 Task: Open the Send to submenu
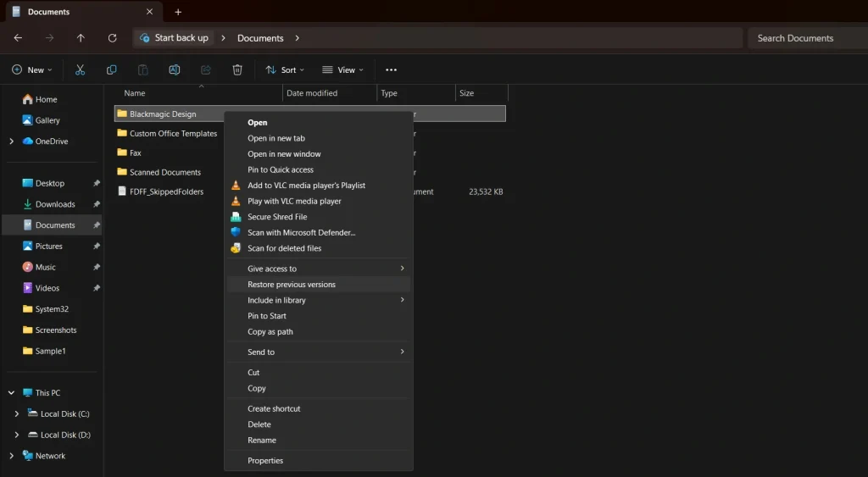pyautogui.click(x=319, y=352)
